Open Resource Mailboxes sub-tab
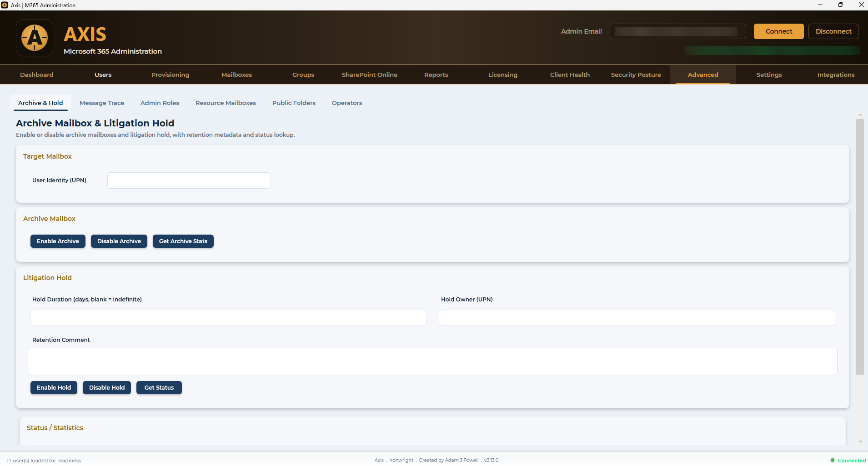Viewport: 868px width, 466px height. pyautogui.click(x=226, y=103)
